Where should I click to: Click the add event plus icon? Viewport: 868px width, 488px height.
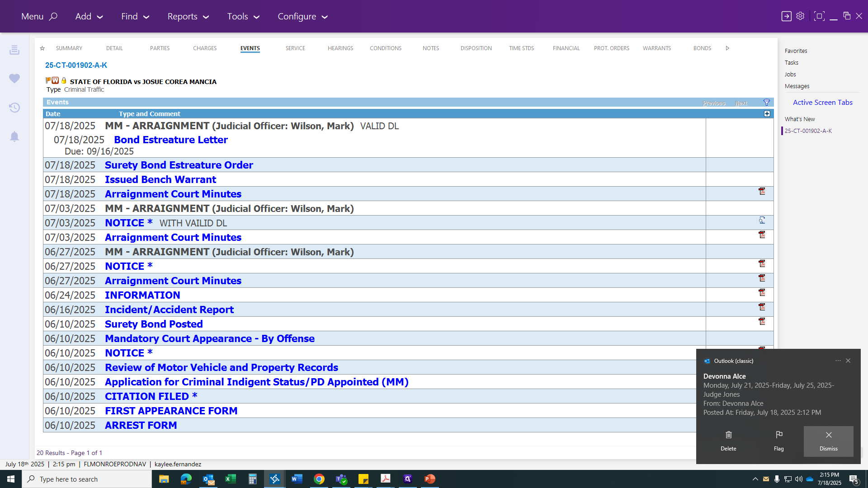[767, 114]
